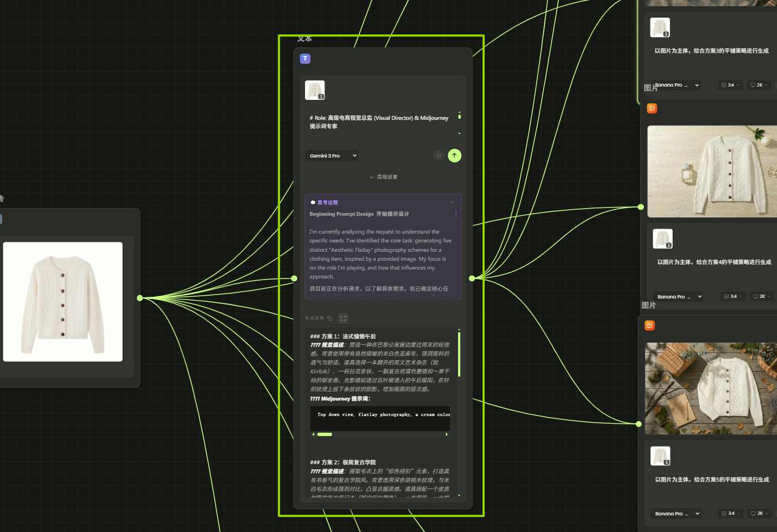The image size is (777, 532).
Task: Click the Role prompt text input
Action: (x=380, y=122)
